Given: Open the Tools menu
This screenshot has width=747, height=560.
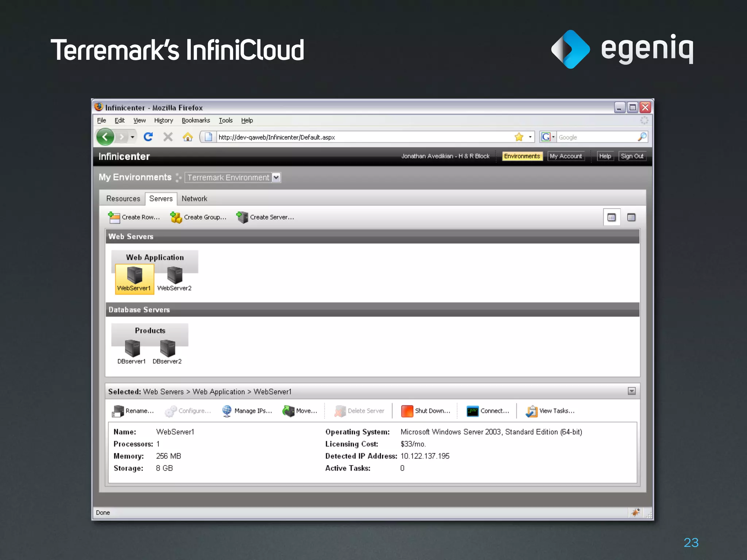Looking at the screenshot, I should pos(225,120).
